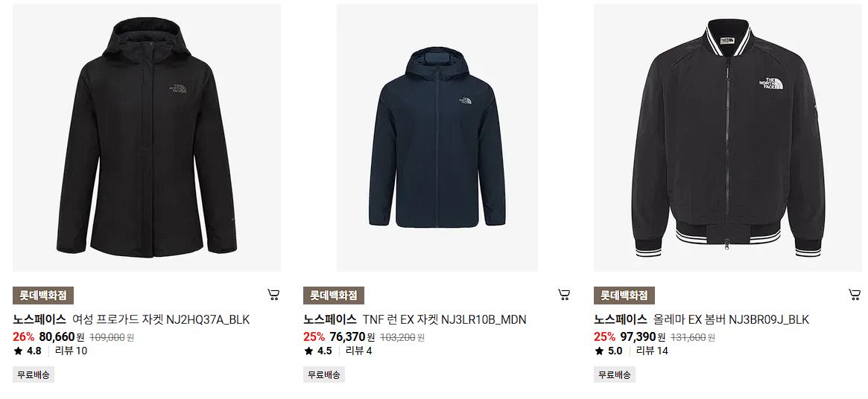
Task: Click the star rating icon beside 4.8
Action: [19, 351]
